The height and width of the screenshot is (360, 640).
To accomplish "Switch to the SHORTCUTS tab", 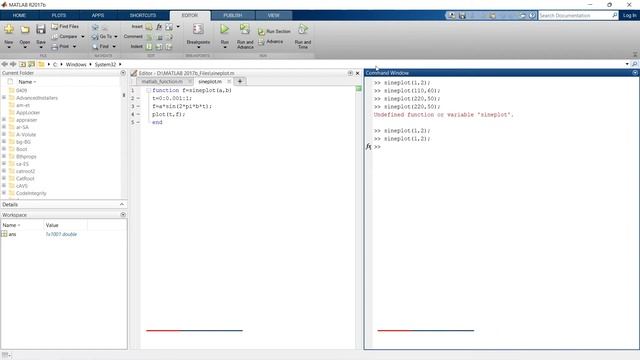I will click(143, 16).
